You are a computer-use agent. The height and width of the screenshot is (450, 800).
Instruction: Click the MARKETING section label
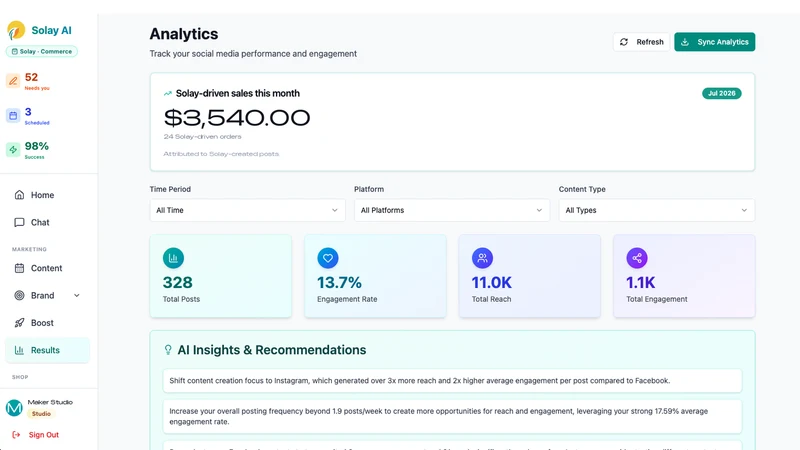coord(29,249)
